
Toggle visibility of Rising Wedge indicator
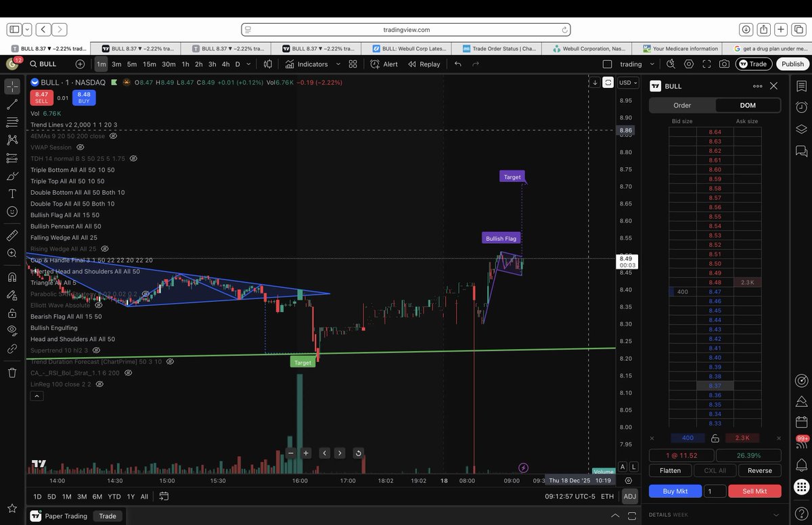pos(105,249)
